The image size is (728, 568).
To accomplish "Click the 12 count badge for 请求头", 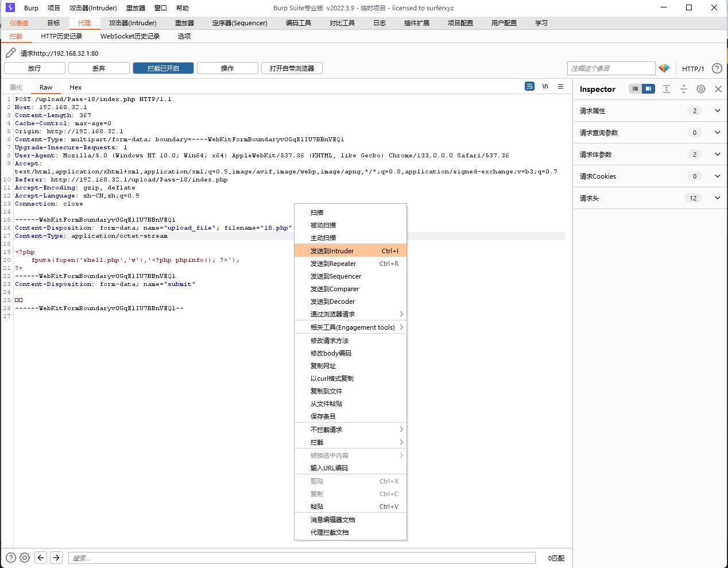I will (694, 198).
